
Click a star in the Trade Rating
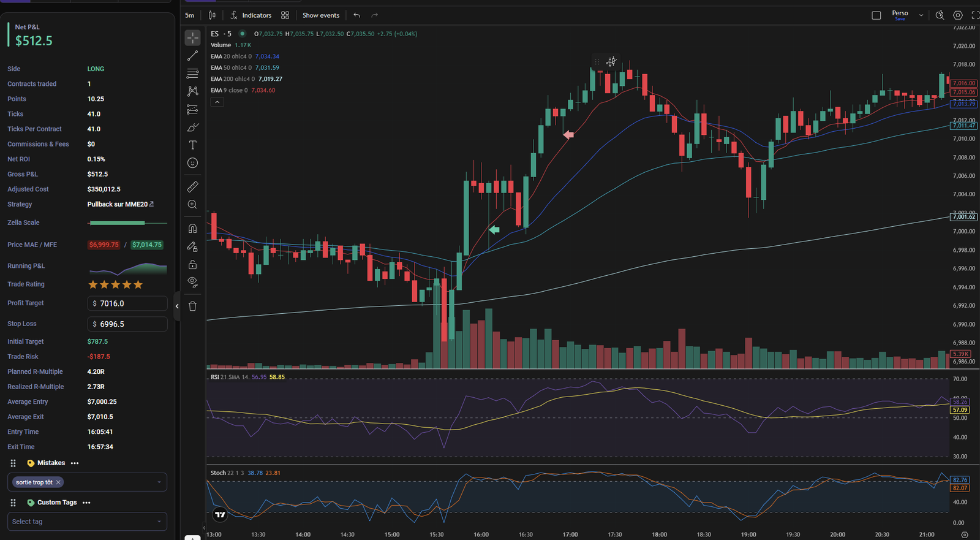pyautogui.click(x=115, y=284)
